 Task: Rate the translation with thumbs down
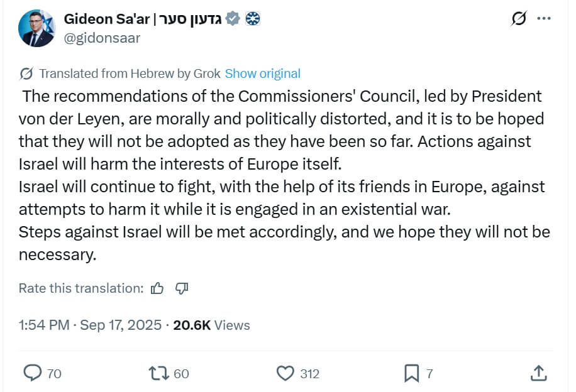click(182, 288)
